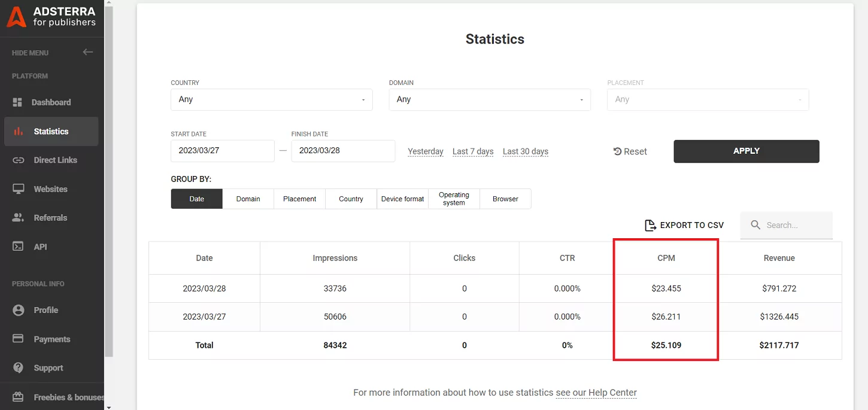Screen dimensions: 868x410
Task: Open the Start Date picker field
Action: coord(222,151)
